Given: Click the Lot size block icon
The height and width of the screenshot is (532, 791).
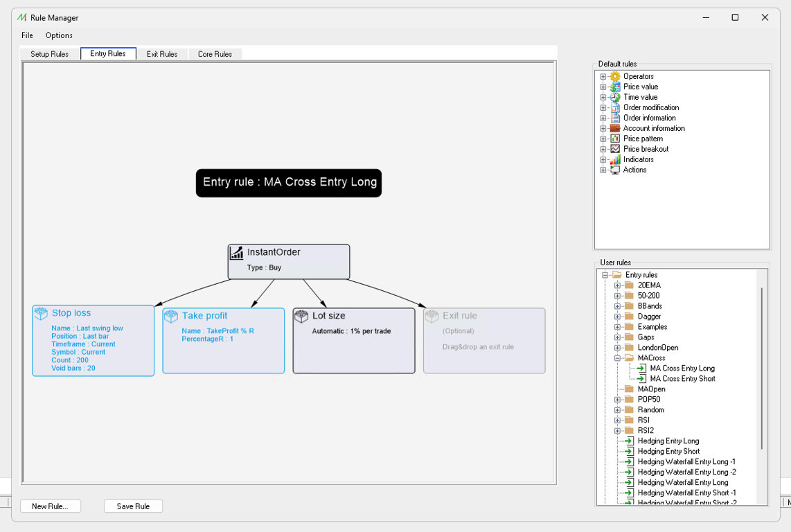Looking at the screenshot, I should [x=301, y=317].
